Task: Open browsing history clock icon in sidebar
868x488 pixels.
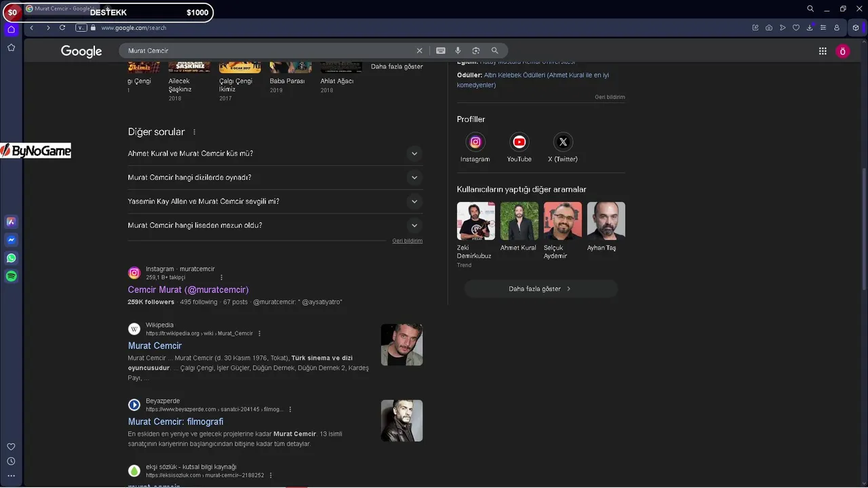Action: click(x=11, y=462)
